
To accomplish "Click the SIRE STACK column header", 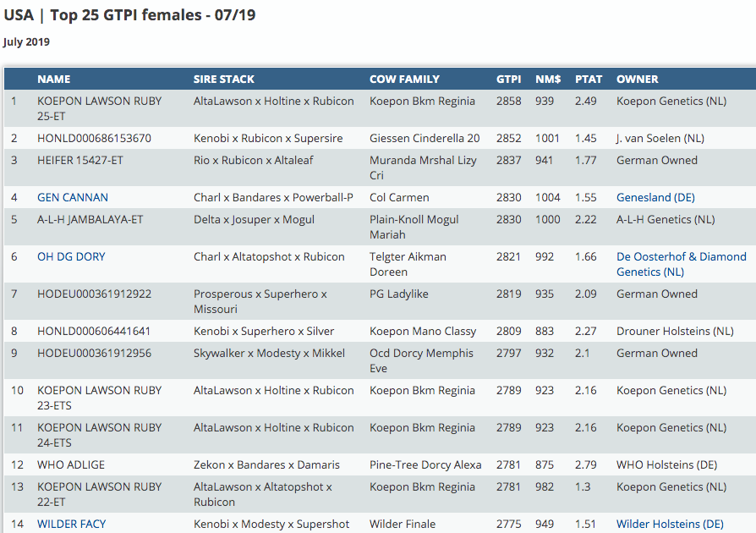I will pos(224,79).
